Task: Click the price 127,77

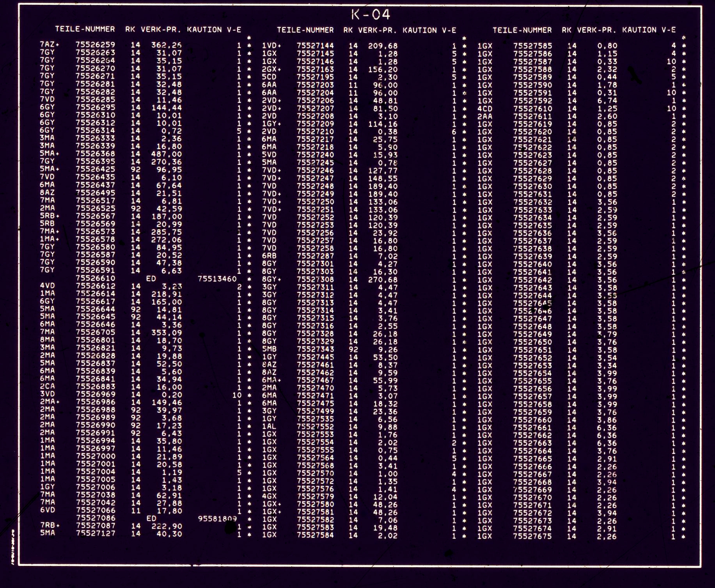Action: (383, 171)
